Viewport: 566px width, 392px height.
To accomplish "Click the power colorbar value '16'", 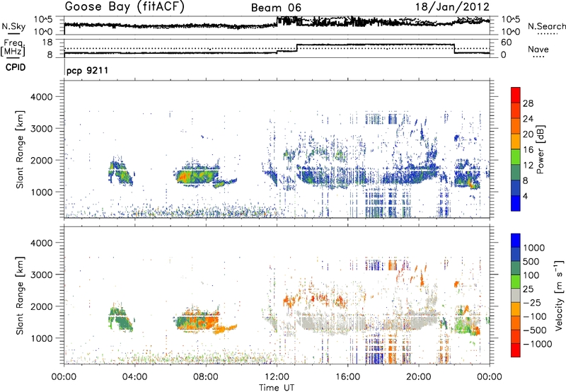I will point(528,149).
